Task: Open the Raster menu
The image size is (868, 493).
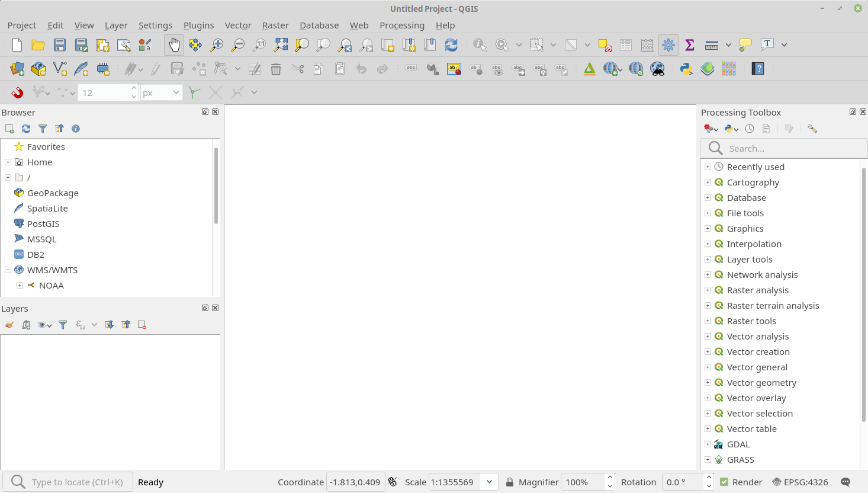Action: [x=275, y=25]
